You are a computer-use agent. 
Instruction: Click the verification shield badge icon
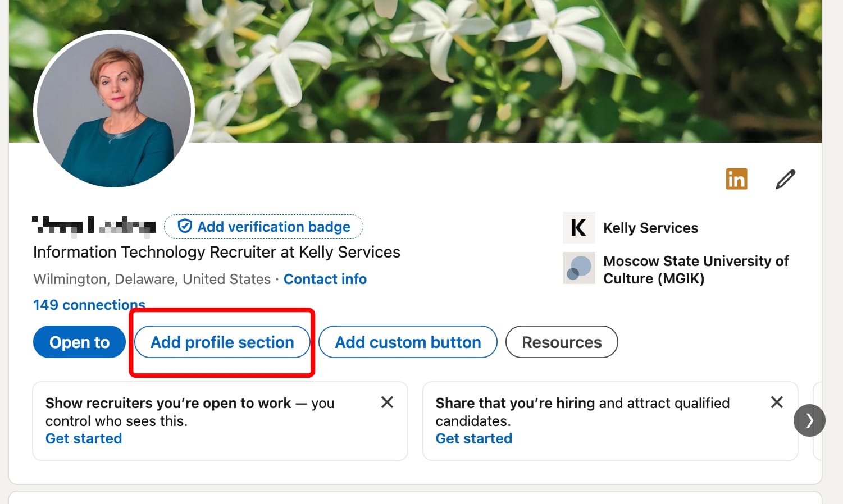(x=185, y=226)
